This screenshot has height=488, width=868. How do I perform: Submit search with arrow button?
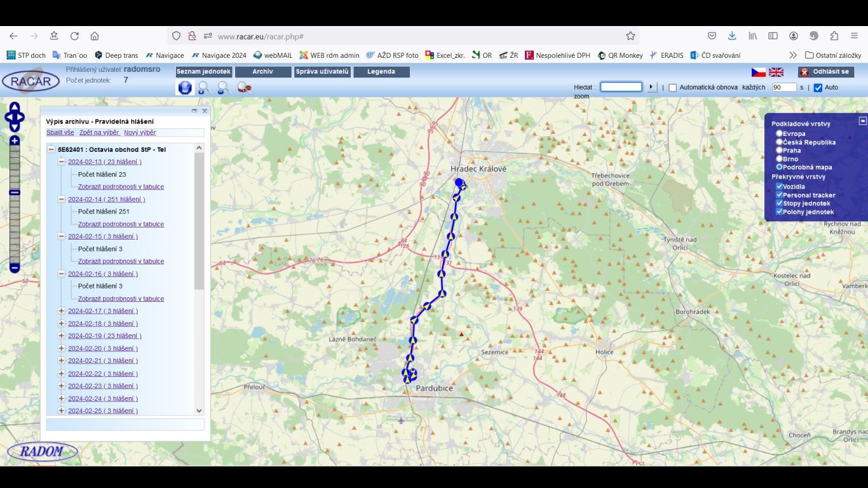coord(652,87)
